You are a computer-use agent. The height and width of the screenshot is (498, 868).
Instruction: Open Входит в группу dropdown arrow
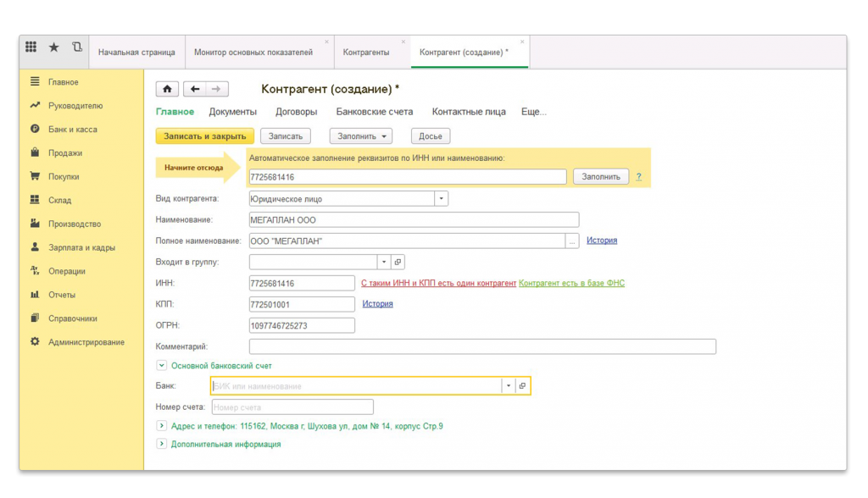tap(384, 262)
